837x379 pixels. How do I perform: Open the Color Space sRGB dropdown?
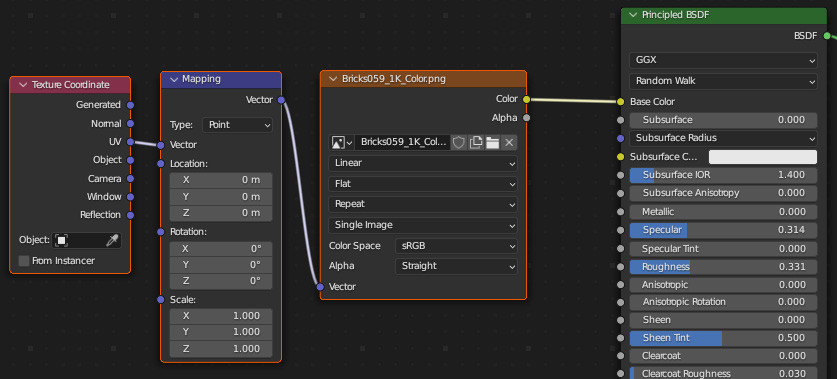pyautogui.click(x=456, y=246)
